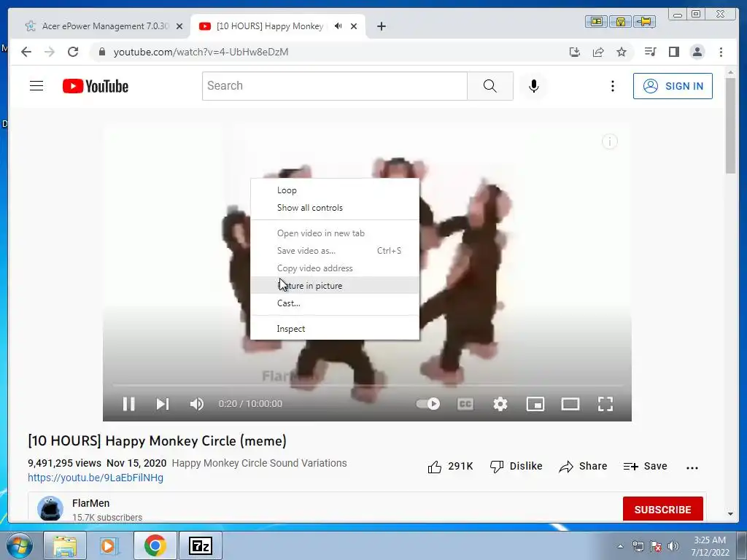Enter full screen mode
This screenshot has width=747, height=560.
[x=605, y=404]
